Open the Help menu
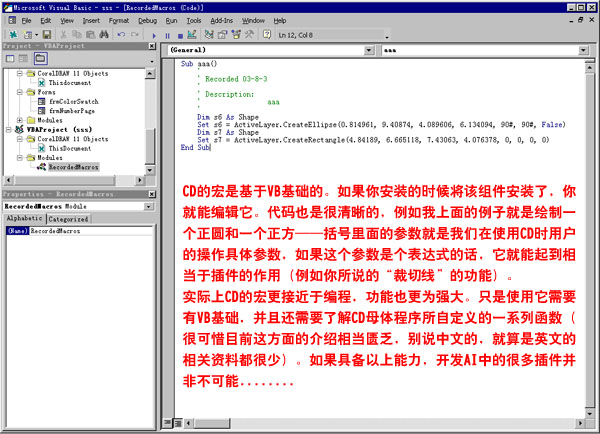Image resolution: width=600 pixels, height=434 pixels. [x=279, y=21]
